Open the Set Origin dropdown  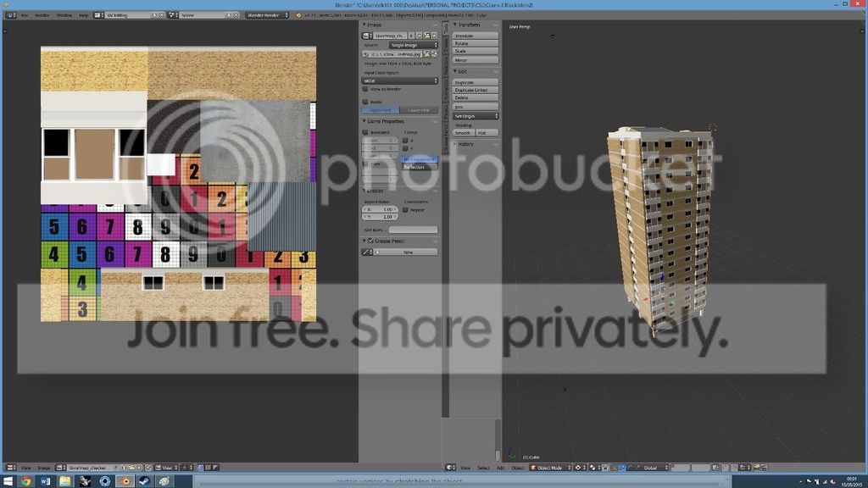click(476, 116)
